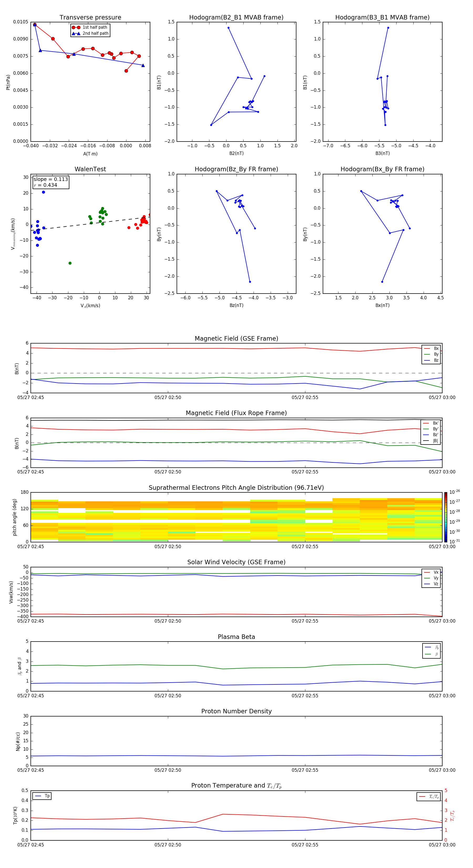The height and width of the screenshot is (868, 473).
Task: Click the pitch angle colorbar
Action: [445, 517]
